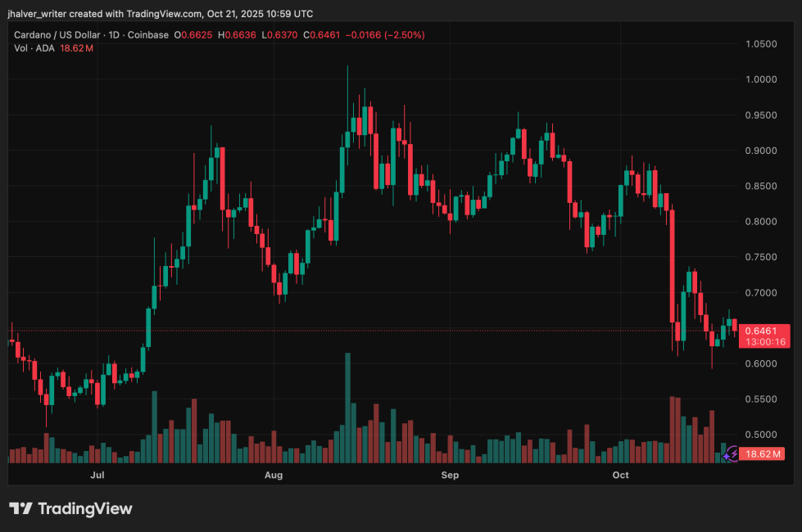Screen dimensions: 802x532
Task: Select the Jul label on the date axis
Action: [x=96, y=475]
